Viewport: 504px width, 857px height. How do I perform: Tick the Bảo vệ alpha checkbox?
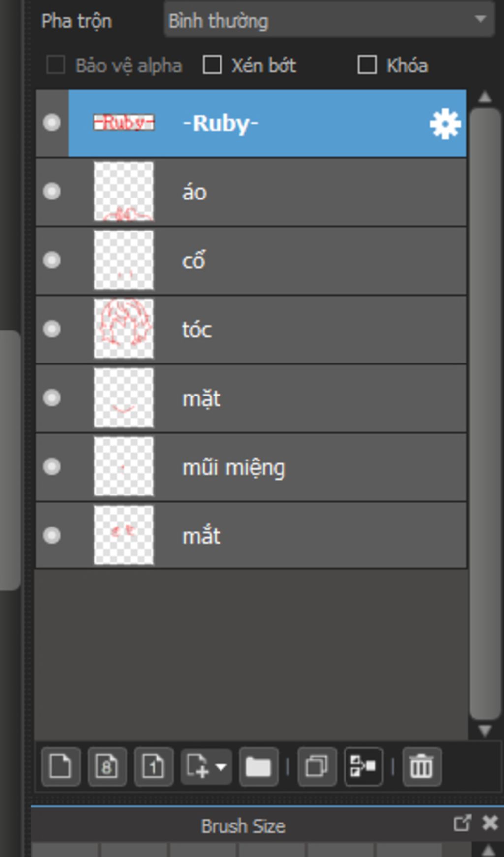pyautogui.click(x=56, y=65)
